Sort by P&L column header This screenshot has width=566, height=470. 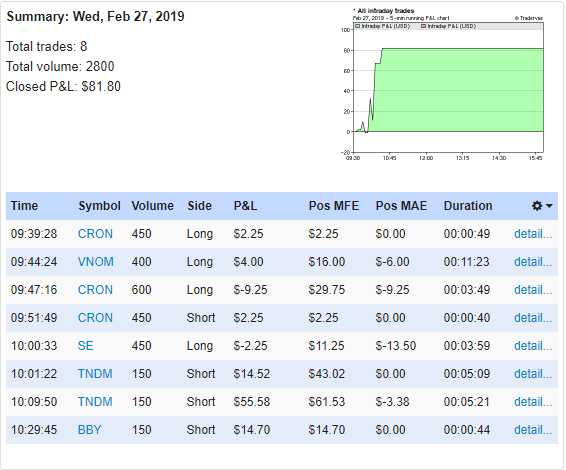(x=245, y=206)
